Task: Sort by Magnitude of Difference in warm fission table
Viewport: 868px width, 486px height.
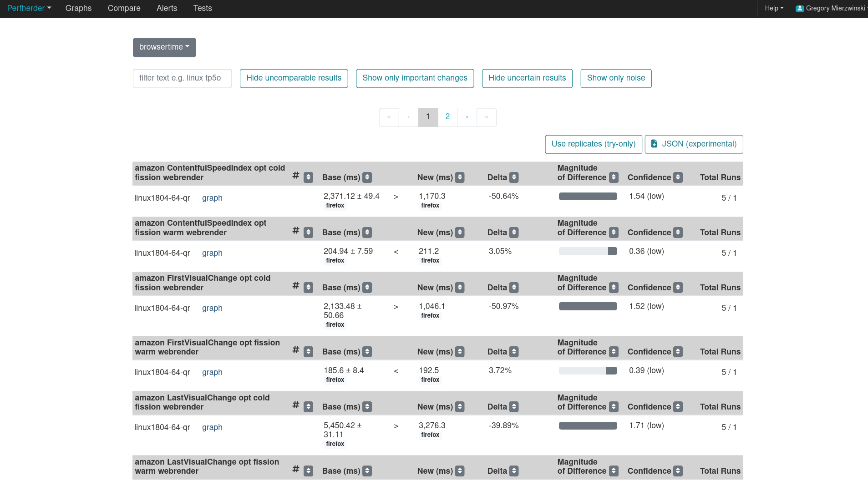Action: click(614, 351)
